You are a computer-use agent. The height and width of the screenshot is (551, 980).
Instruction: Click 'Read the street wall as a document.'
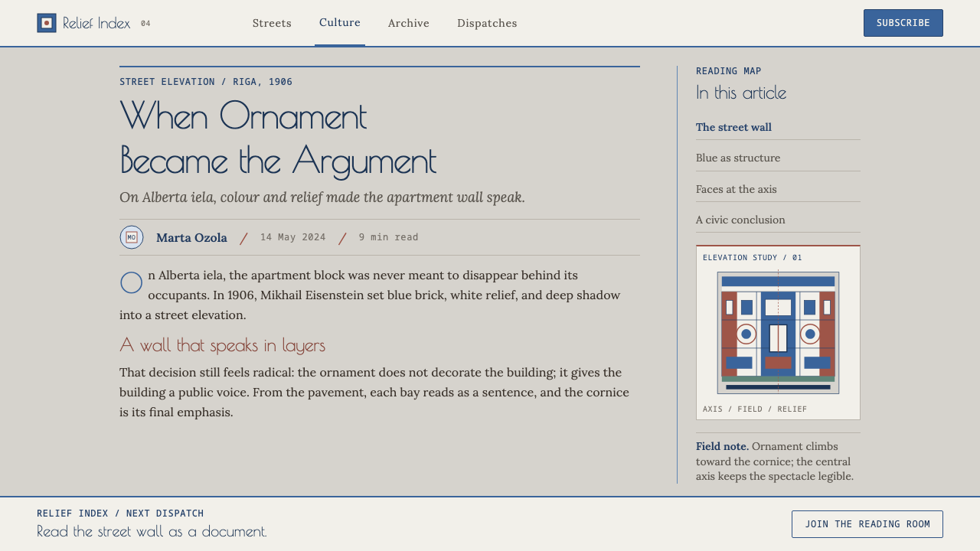coord(152,531)
